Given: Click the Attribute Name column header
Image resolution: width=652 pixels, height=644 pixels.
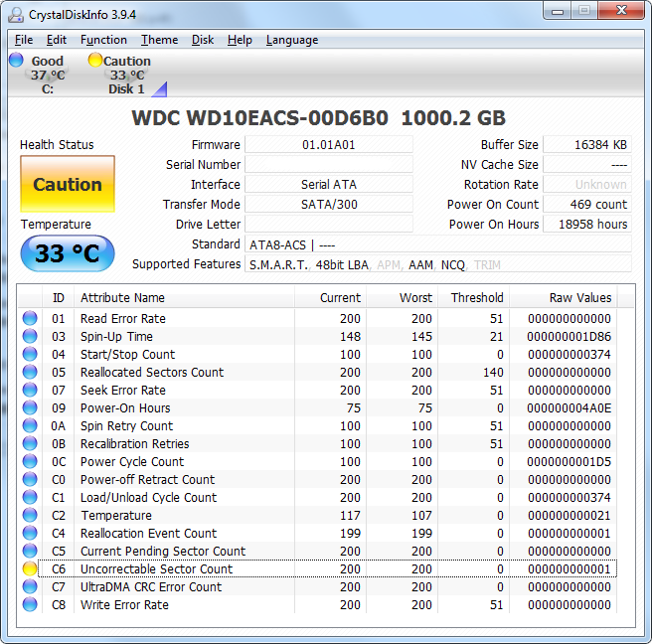Looking at the screenshot, I should 185,298.
